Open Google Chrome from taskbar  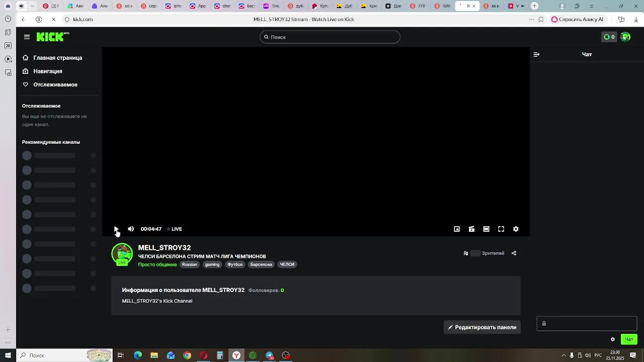pyautogui.click(x=187, y=355)
